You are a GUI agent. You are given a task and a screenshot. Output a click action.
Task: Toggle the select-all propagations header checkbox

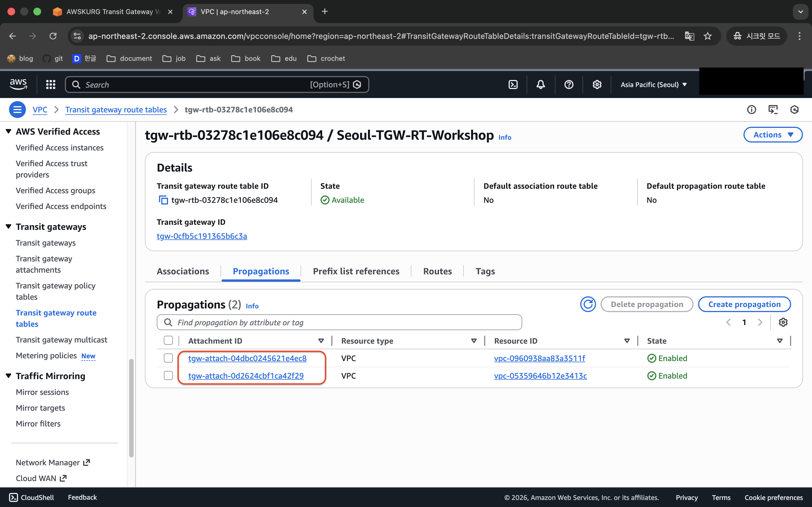[168, 341]
